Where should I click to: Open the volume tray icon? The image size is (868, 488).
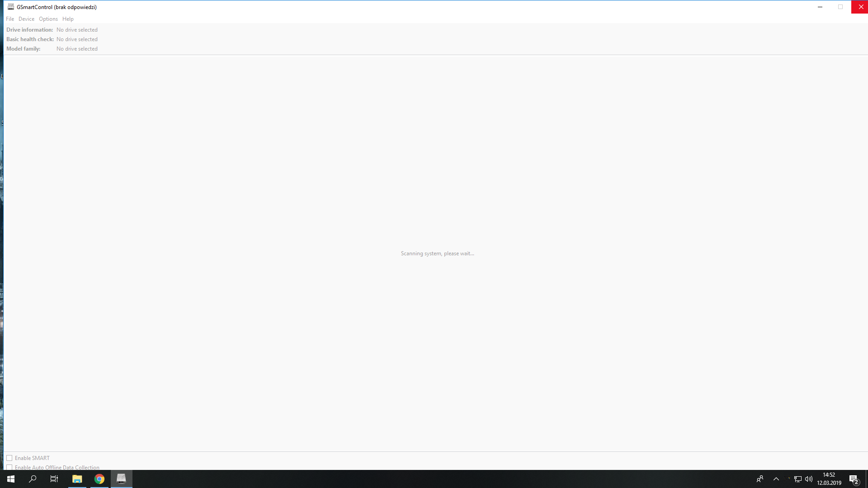[x=809, y=479]
